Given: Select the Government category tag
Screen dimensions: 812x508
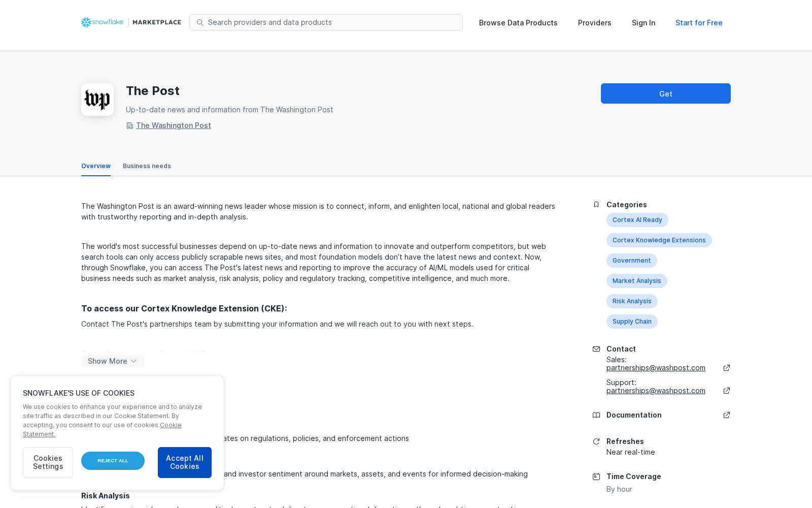Looking at the screenshot, I should point(632,261).
